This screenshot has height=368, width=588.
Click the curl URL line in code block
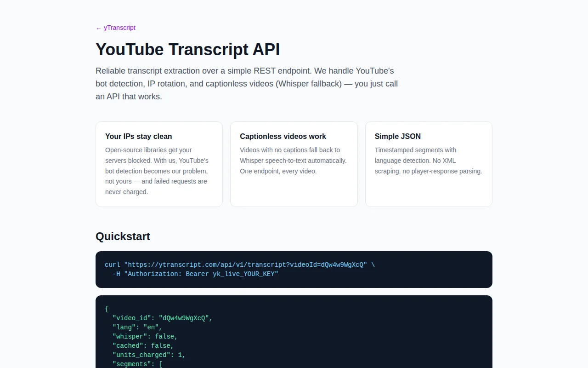pos(240,264)
